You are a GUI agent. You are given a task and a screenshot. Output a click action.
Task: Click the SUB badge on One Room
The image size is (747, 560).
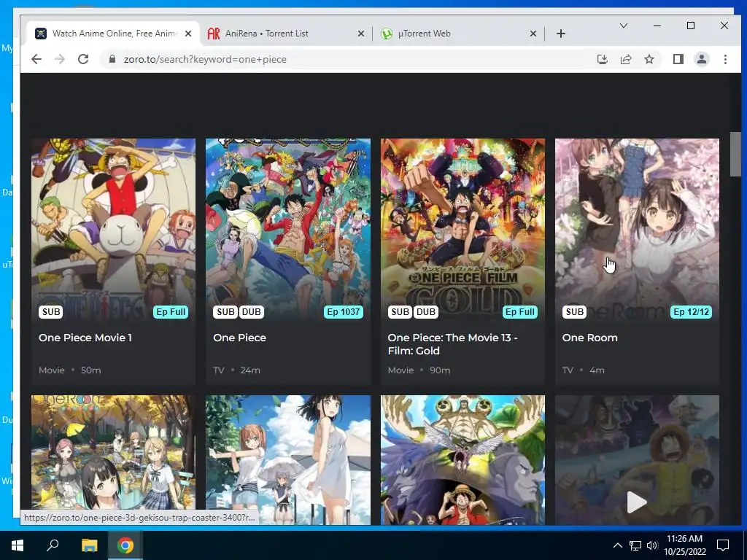click(575, 312)
